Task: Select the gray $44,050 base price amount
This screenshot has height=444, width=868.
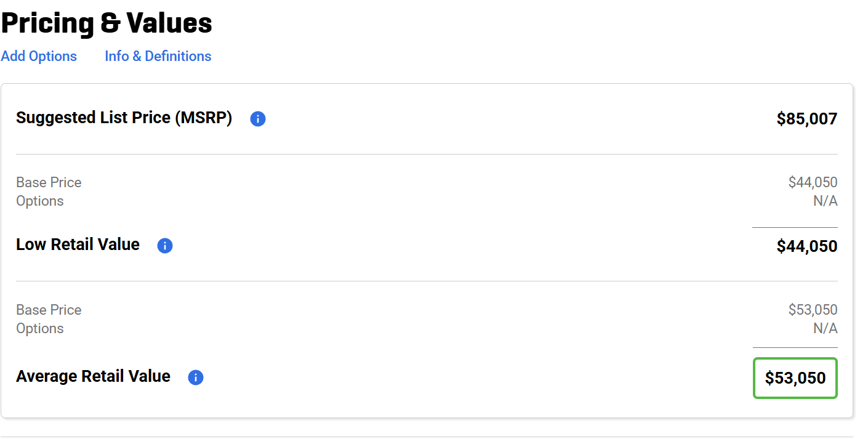Action: [813, 182]
